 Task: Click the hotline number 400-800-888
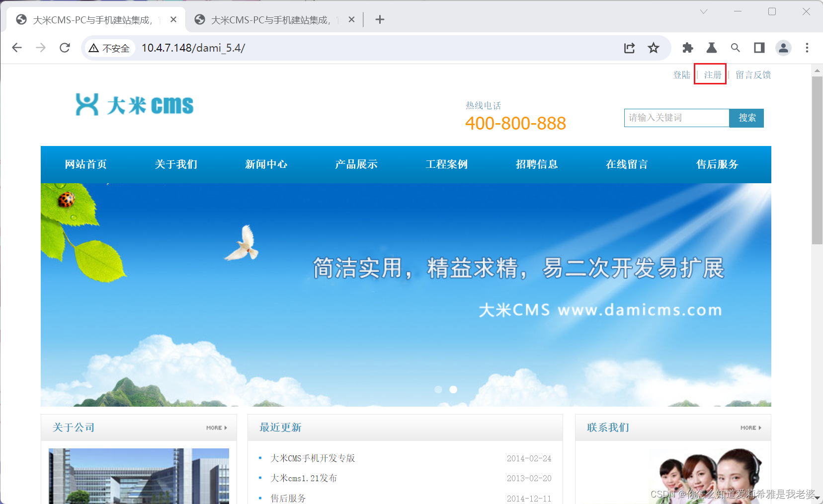point(515,123)
